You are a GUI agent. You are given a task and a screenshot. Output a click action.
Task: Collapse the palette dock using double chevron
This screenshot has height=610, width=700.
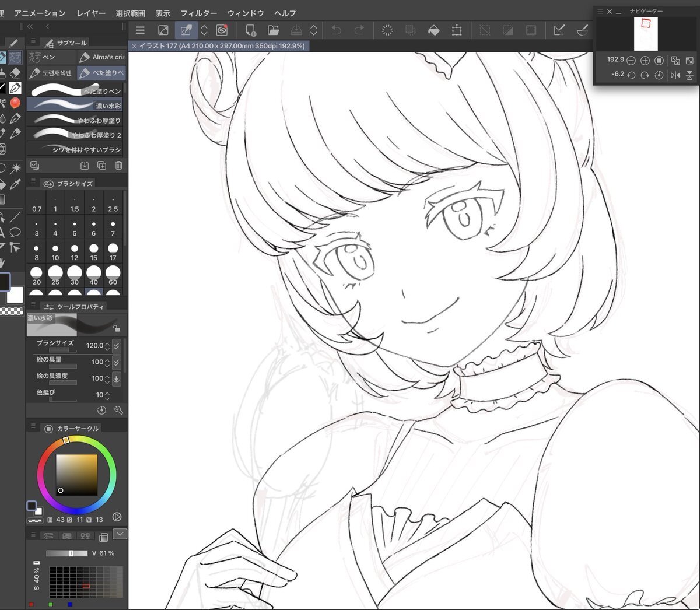point(30,26)
